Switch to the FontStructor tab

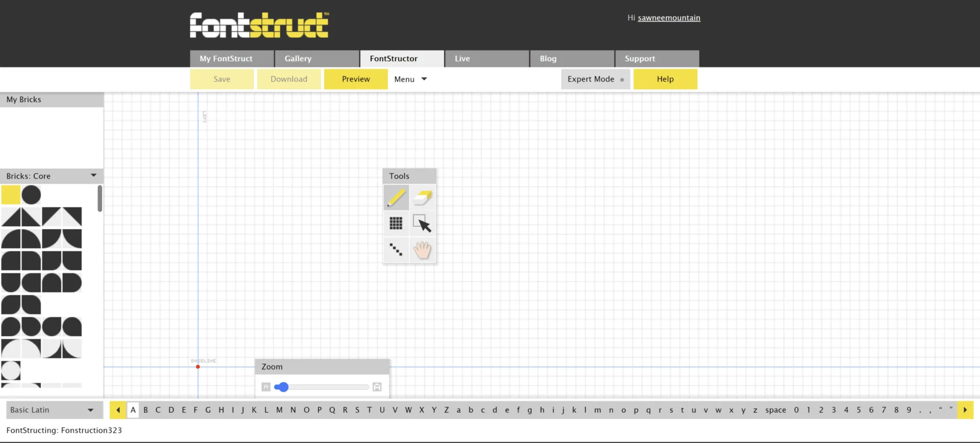402,59
